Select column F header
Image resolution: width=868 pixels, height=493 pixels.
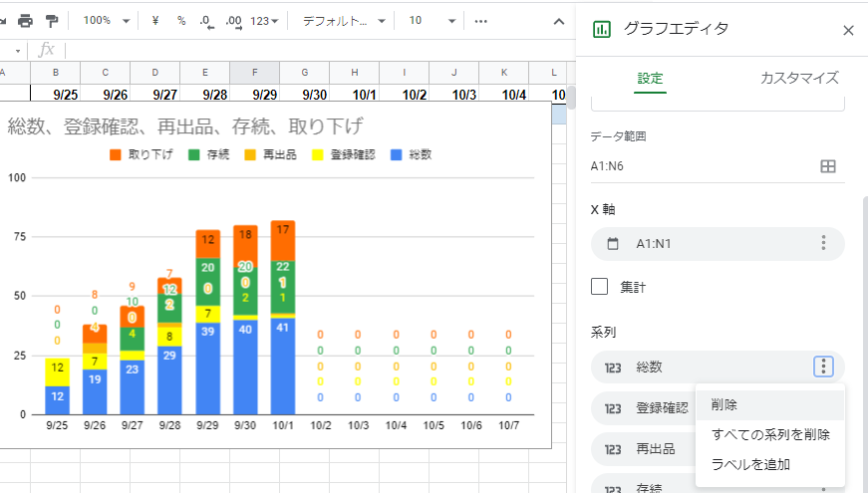[x=255, y=73]
